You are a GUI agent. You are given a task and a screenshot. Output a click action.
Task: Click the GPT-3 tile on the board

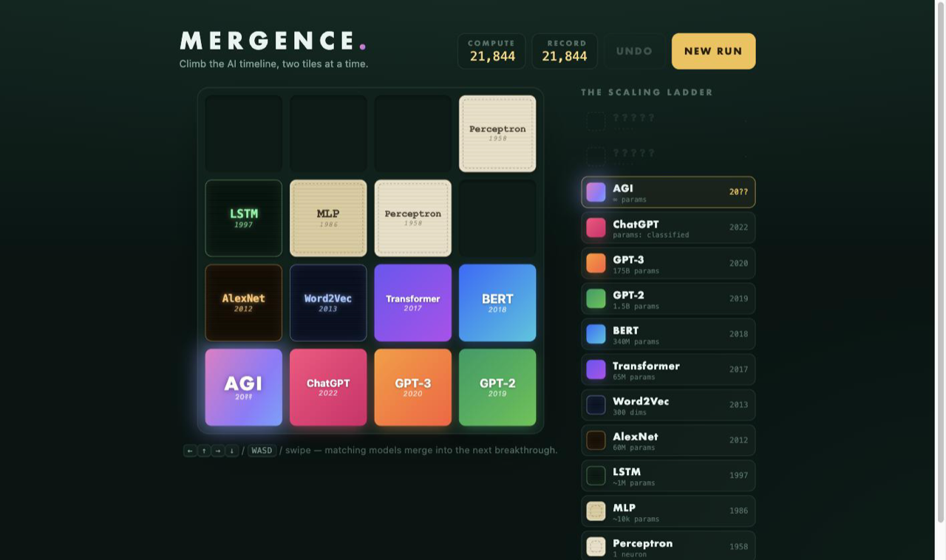point(413,387)
